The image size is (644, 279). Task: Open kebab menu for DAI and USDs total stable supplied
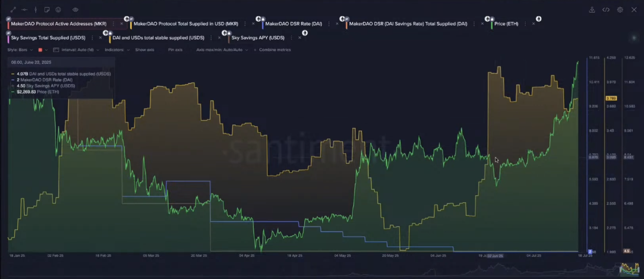[x=211, y=38]
